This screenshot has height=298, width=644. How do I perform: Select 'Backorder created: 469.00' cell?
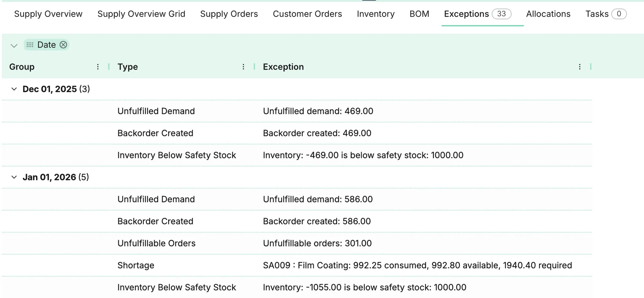(317, 133)
